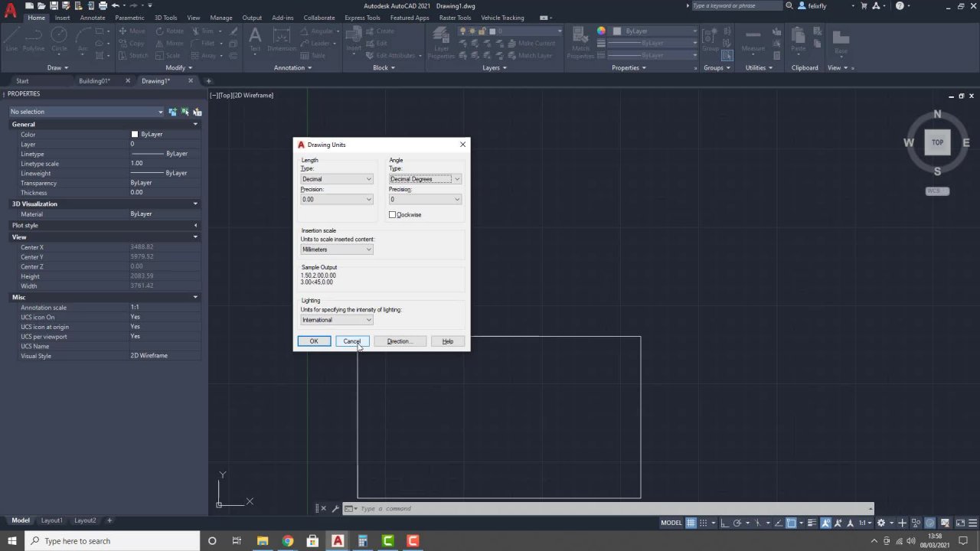This screenshot has width=980, height=551.
Task: Click the Direction button
Action: [400, 341]
